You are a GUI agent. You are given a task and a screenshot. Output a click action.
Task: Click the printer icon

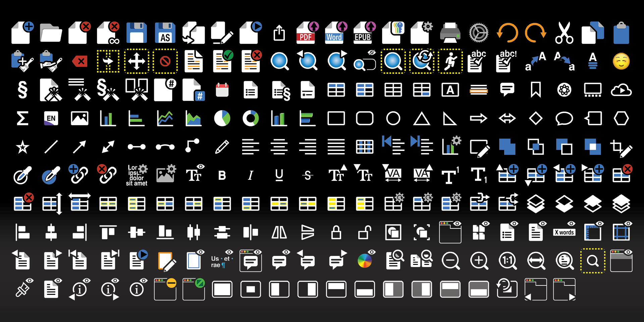[450, 33]
